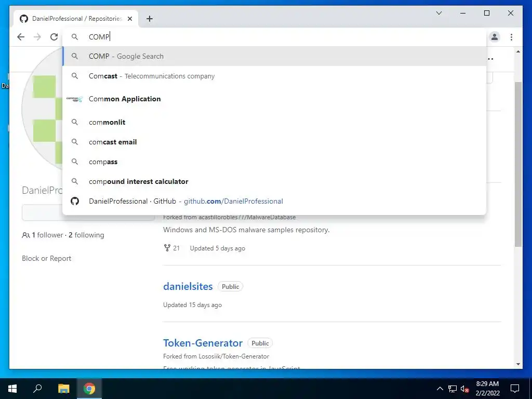Screen dimensions: 532x399
Task: Choose the Comcast Telecommunications company suggestion
Action: tap(274, 76)
